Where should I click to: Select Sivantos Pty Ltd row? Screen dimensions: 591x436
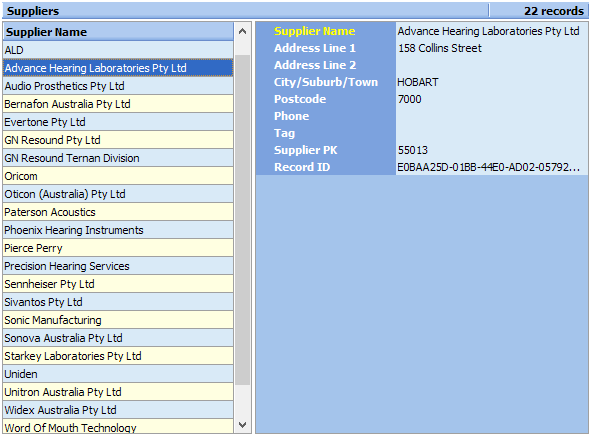[x=118, y=302]
